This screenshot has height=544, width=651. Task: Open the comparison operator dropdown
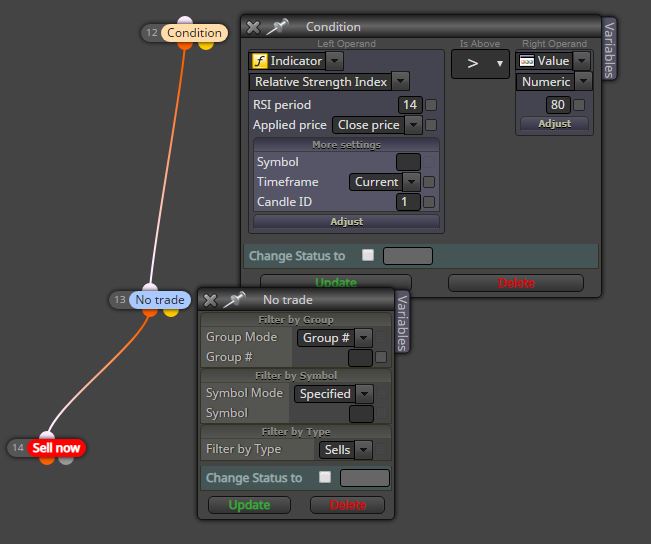pos(480,64)
